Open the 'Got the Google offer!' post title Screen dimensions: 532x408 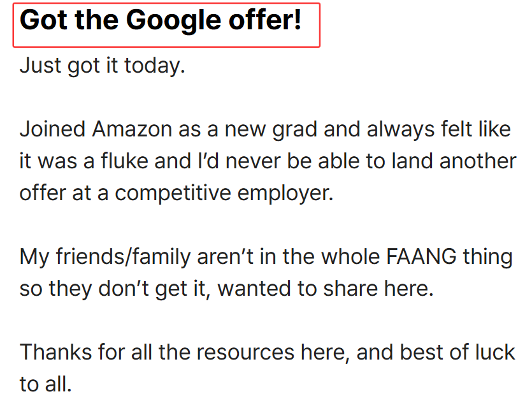point(161,20)
